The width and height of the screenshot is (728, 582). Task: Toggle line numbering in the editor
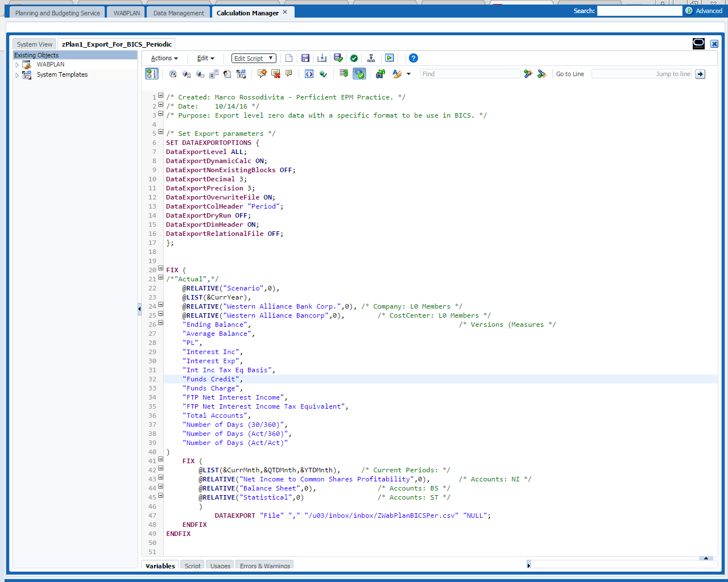pos(151,74)
